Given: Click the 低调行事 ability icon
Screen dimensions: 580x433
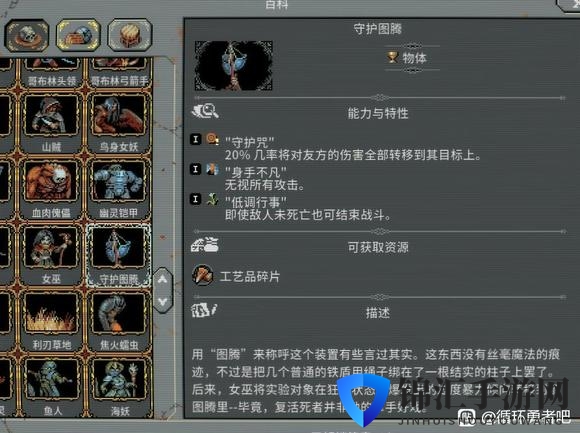Looking at the screenshot, I should (212, 199).
